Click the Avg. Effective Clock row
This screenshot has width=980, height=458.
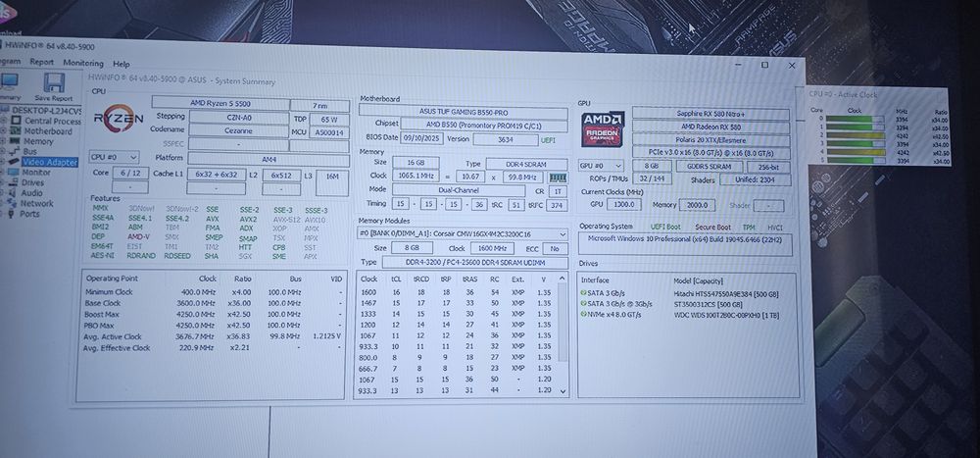(213, 348)
